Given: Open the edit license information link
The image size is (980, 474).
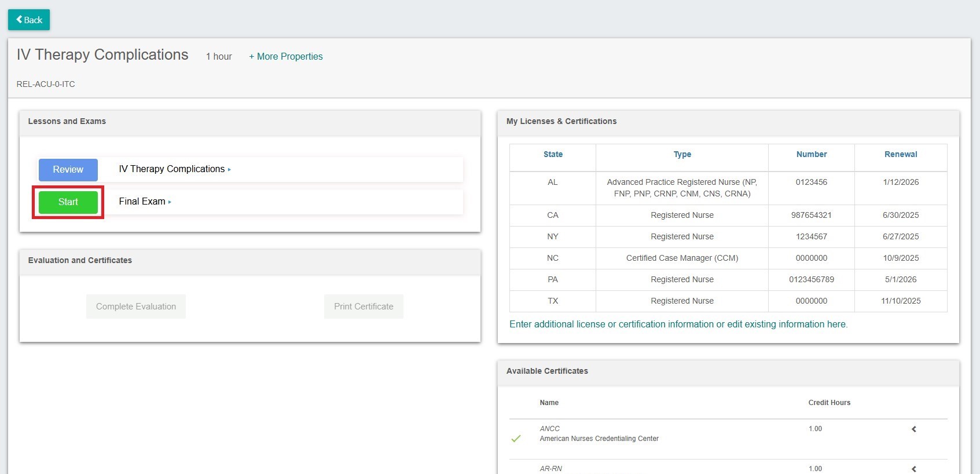Looking at the screenshot, I should 678,324.
